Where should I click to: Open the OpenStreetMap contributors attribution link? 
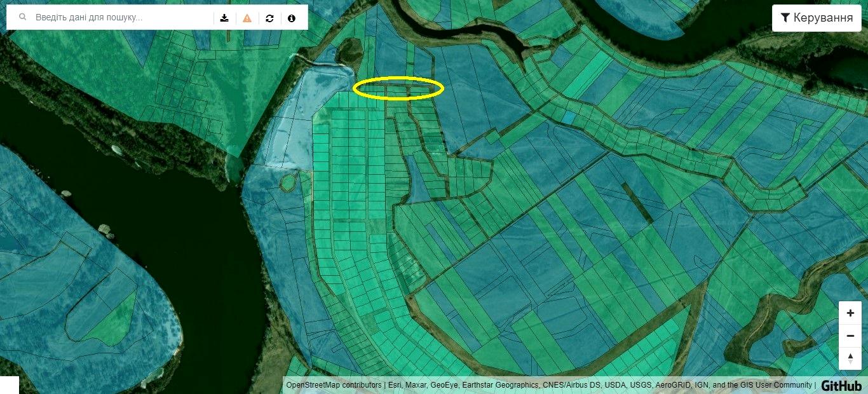334,385
